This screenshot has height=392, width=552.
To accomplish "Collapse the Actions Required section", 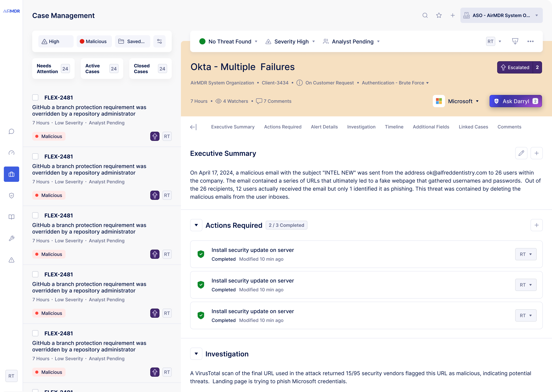I will point(196,225).
